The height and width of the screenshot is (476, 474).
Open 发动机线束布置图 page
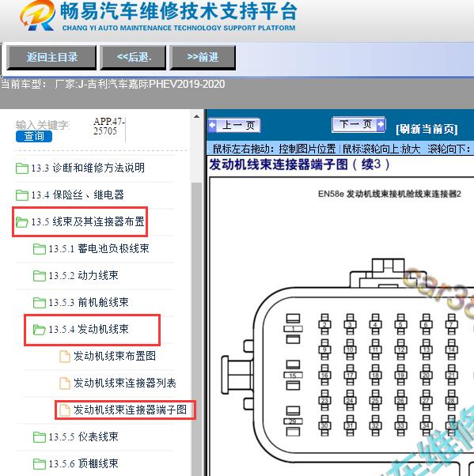[x=115, y=356]
